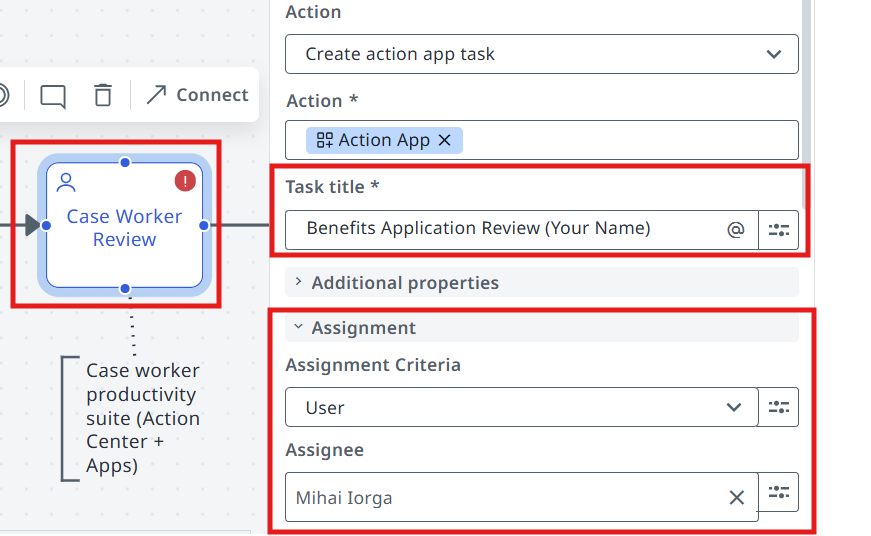Select the Case Worker Review task node

click(124, 225)
